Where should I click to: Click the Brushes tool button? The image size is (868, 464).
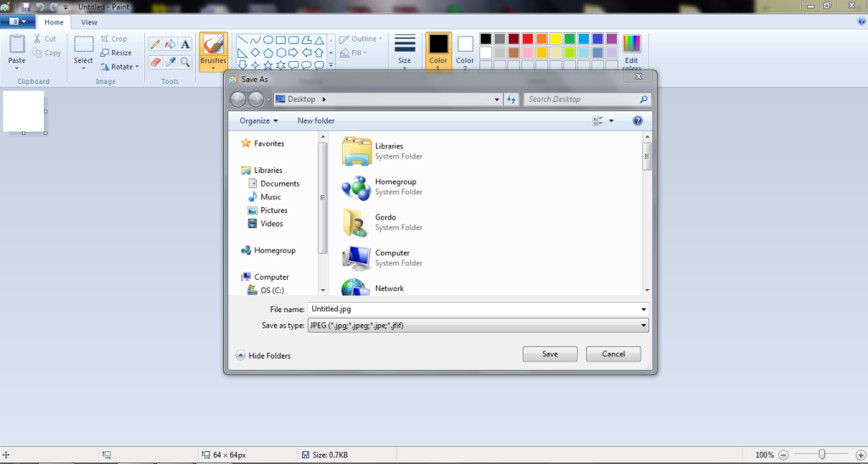213,51
